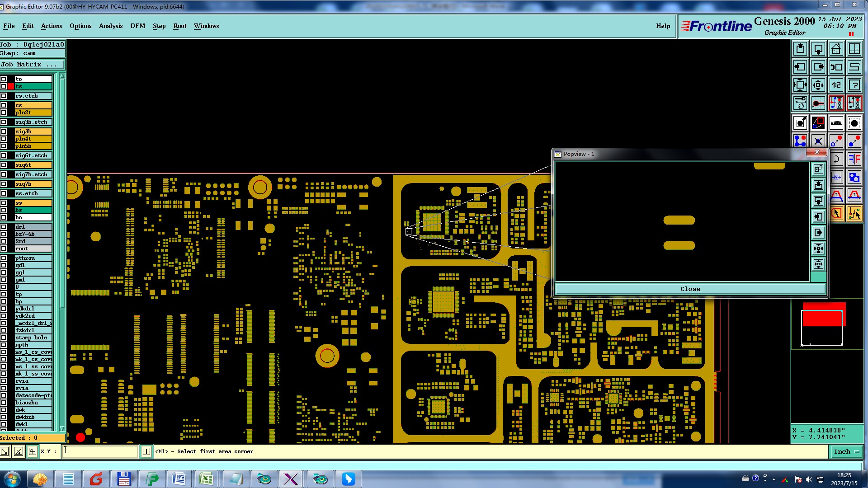Image resolution: width=868 pixels, height=488 pixels.
Task: Select the orange pln2t layer swatch
Action: (33, 113)
